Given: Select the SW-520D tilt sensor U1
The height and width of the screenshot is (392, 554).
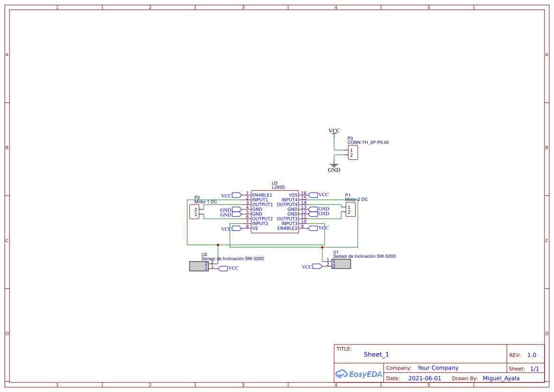Looking at the screenshot, I should click(342, 264).
